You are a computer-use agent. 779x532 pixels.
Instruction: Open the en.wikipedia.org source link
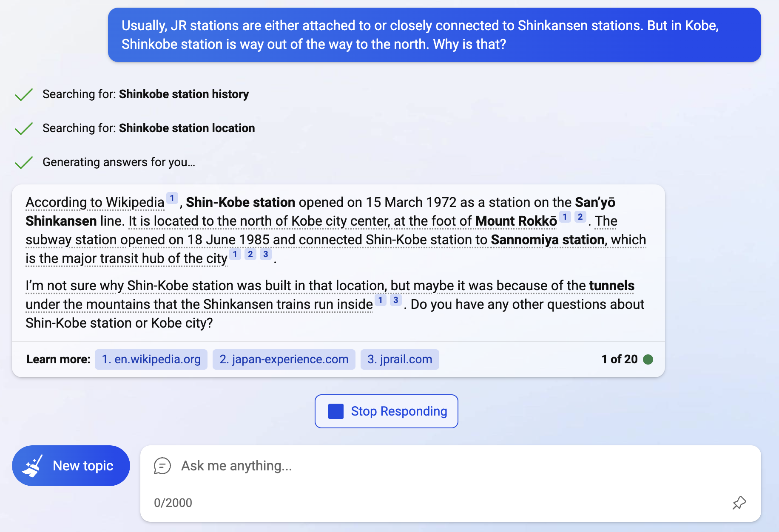pyautogui.click(x=151, y=359)
